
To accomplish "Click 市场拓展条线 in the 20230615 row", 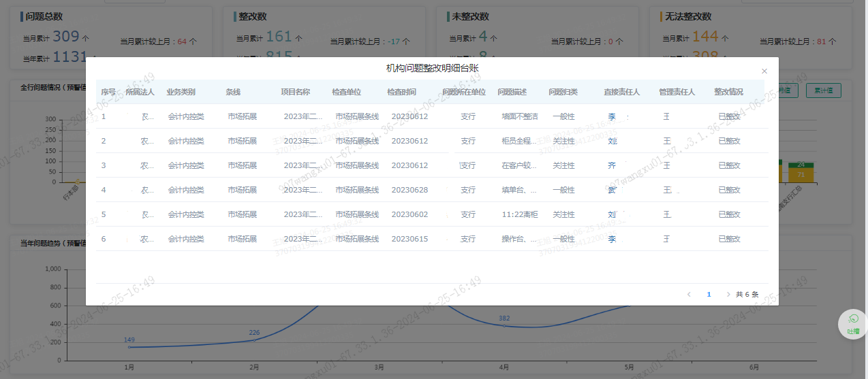I will coord(357,239).
